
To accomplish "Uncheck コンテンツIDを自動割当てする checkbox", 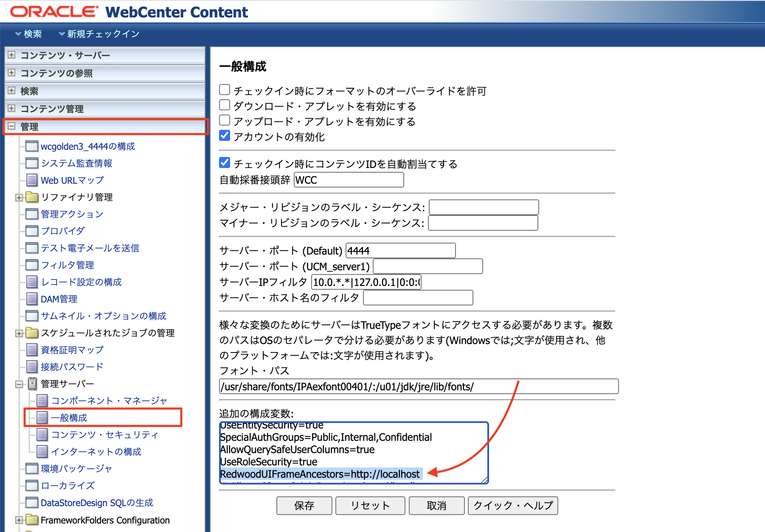I will point(225,162).
